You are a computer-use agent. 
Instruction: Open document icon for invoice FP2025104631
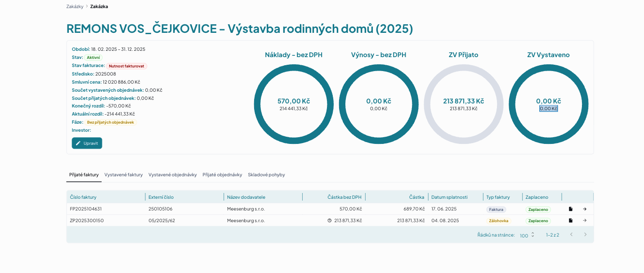571,209
